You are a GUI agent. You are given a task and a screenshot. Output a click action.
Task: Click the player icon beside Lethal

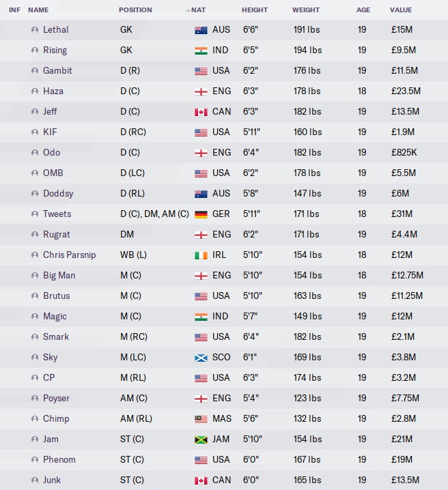[35, 30]
